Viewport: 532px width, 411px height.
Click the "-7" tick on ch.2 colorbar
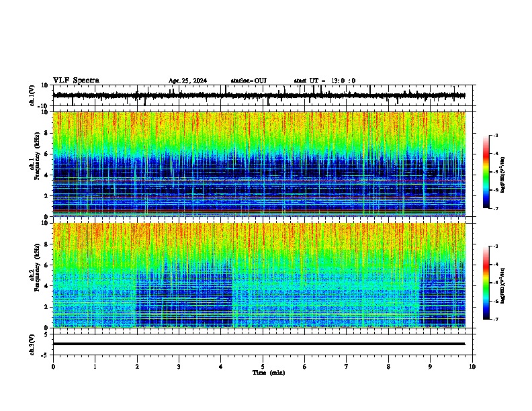point(495,319)
